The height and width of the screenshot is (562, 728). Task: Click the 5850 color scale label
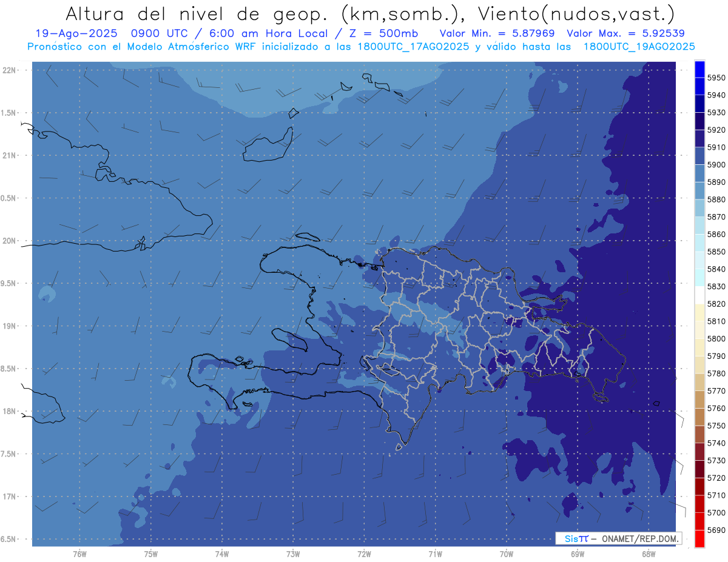tap(716, 252)
